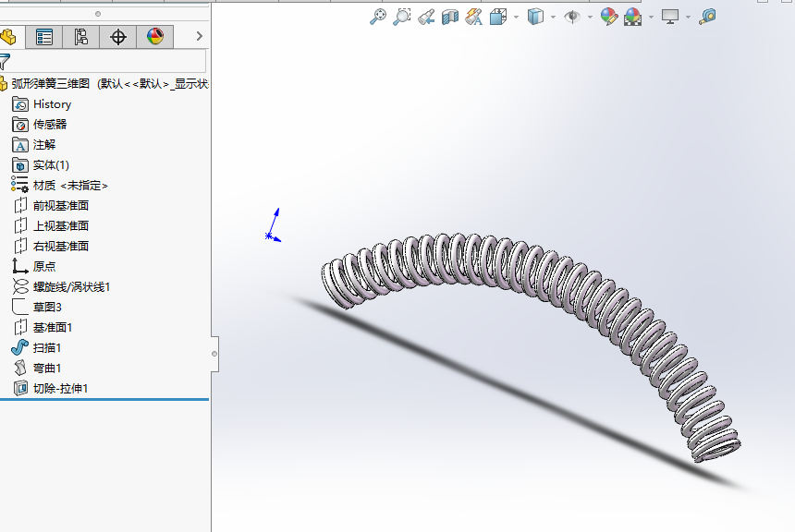Viewport: 795px width, 532px height.
Task: Open the DisplayManager color ball tab
Action: click(155, 36)
